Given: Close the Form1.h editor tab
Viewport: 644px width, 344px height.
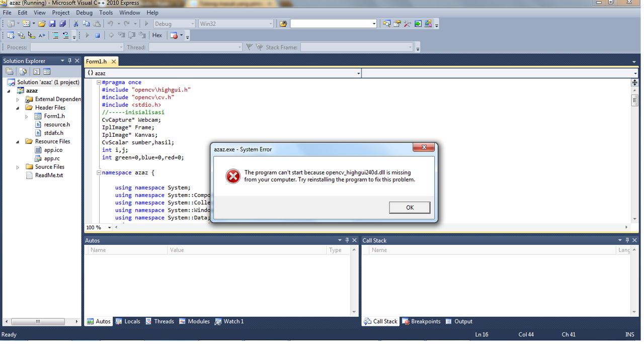Looking at the screenshot, I should click(114, 61).
